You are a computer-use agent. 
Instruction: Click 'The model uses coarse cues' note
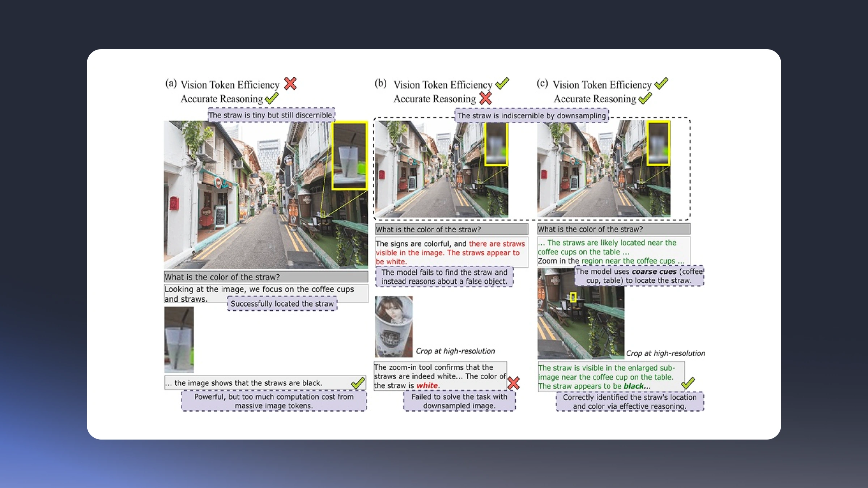click(639, 276)
